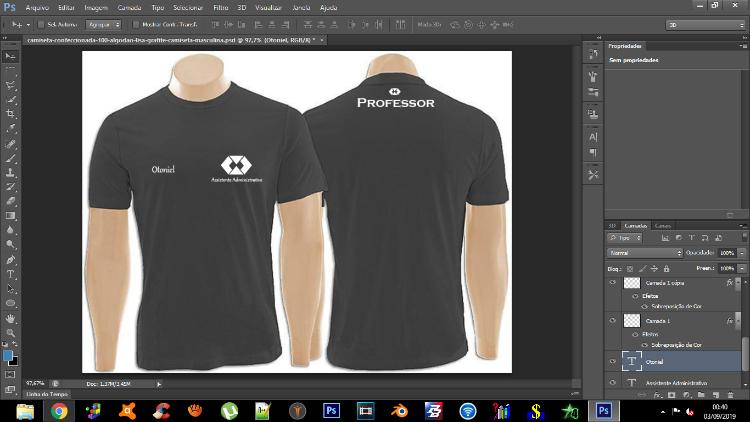Select the Pen tool
This screenshot has width=750, height=422.
coord(11,259)
